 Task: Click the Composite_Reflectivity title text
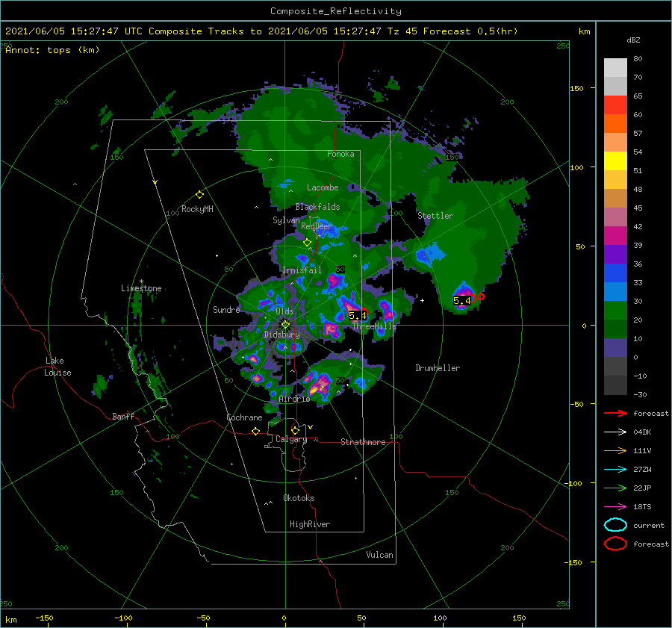click(336, 11)
